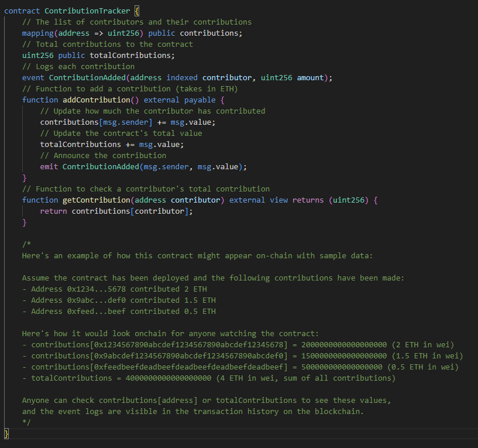Click the value '1500000000000000000 (1.5 ETH in wei)'
This screenshot has width=478, height=448.
coord(382,356)
